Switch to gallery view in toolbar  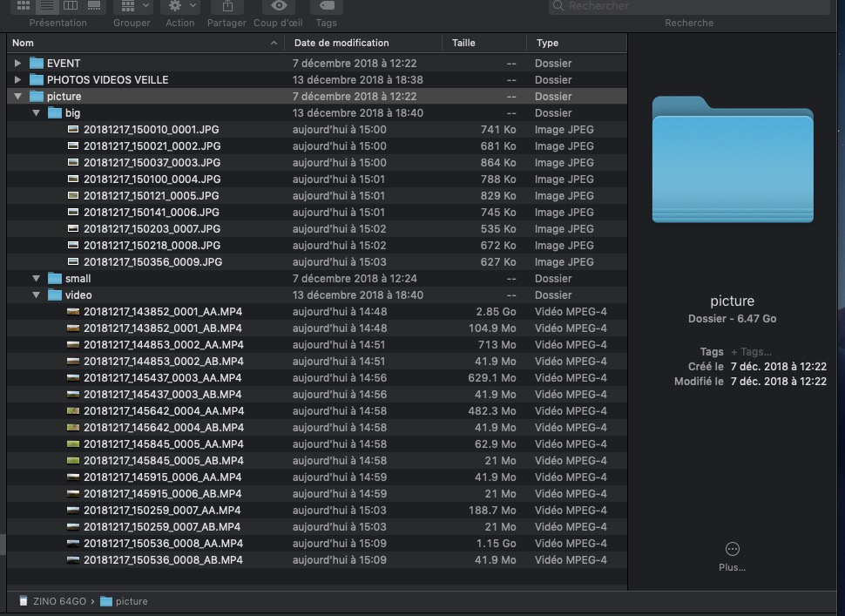coord(94,6)
